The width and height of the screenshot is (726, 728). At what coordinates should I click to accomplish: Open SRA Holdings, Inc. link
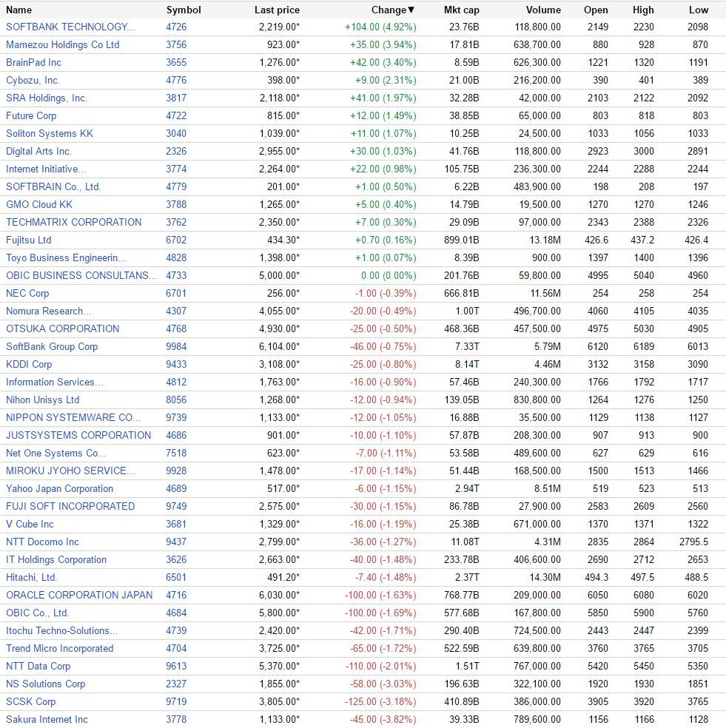click(x=47, y=98)
